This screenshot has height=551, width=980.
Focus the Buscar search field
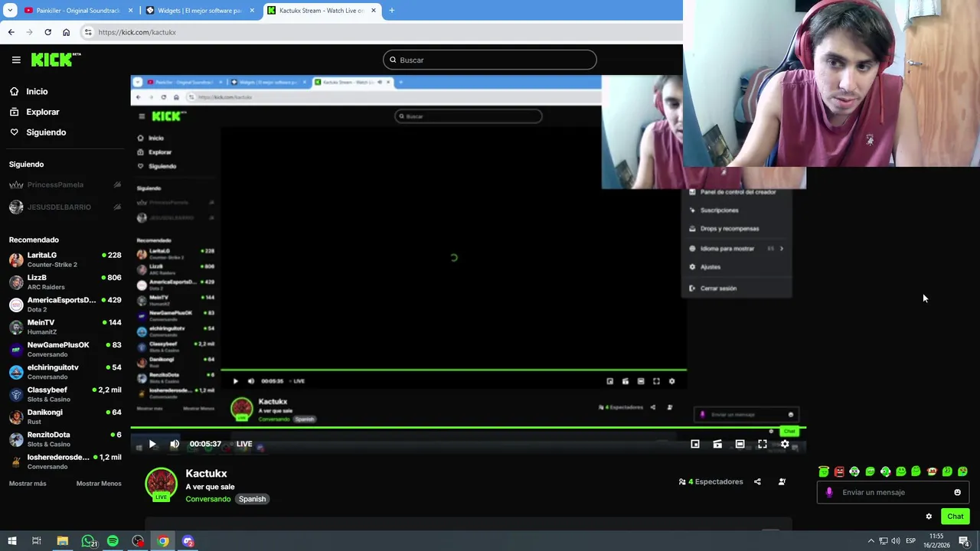pyautogui.click(x=490, y=60)
